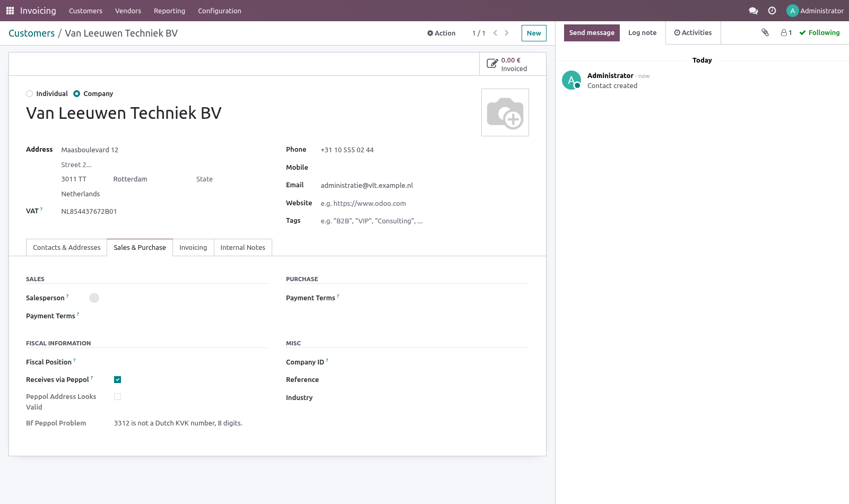
Task: Switch to Contacts & Addresses tab
Action: [x=67, y=247]
